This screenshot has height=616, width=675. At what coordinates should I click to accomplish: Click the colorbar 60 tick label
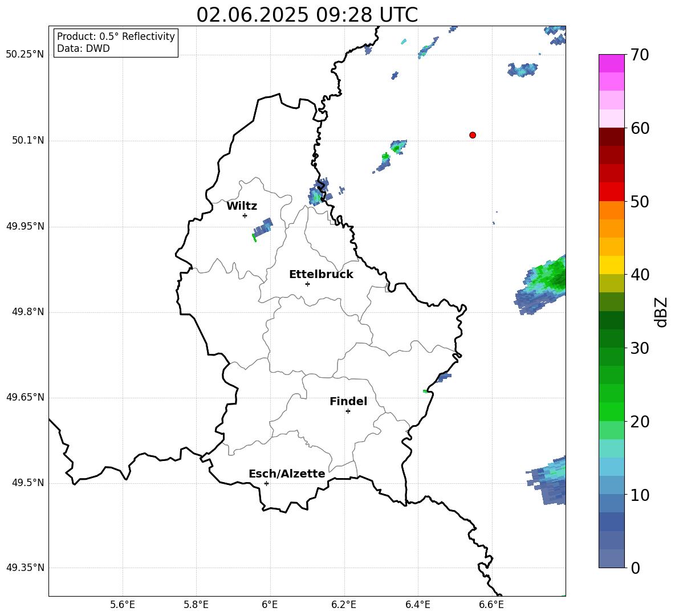(640, 128)
